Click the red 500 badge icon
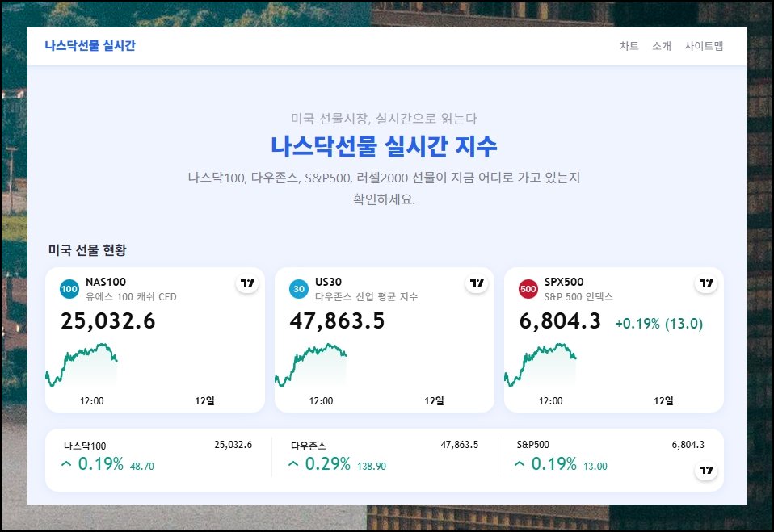The width and height of the screenshot is (774, 532). click(528, 289)
